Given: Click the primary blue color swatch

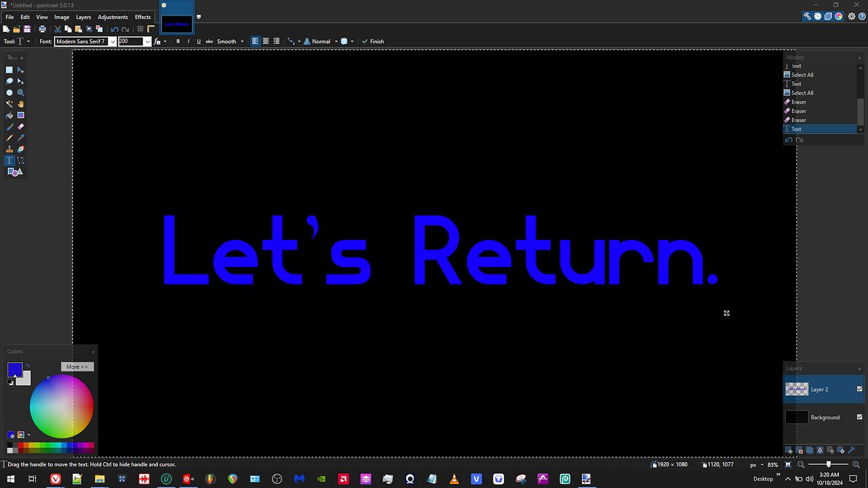Looking at the screenshot, I should pos(14,369).
